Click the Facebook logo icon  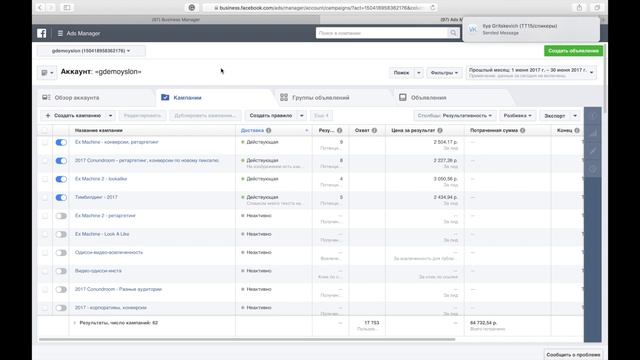42,33
